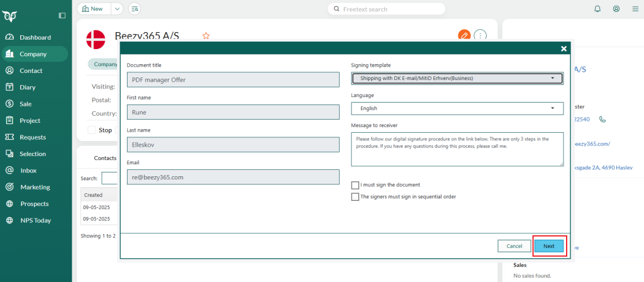Mark Beezy365 A/S as favorite star
The width and height of the screenshot is (644, 282).
pos(206,36)
